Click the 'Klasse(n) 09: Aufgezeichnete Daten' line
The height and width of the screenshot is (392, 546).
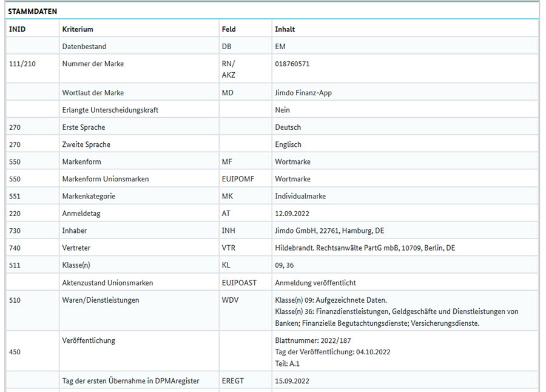[331, 300]
